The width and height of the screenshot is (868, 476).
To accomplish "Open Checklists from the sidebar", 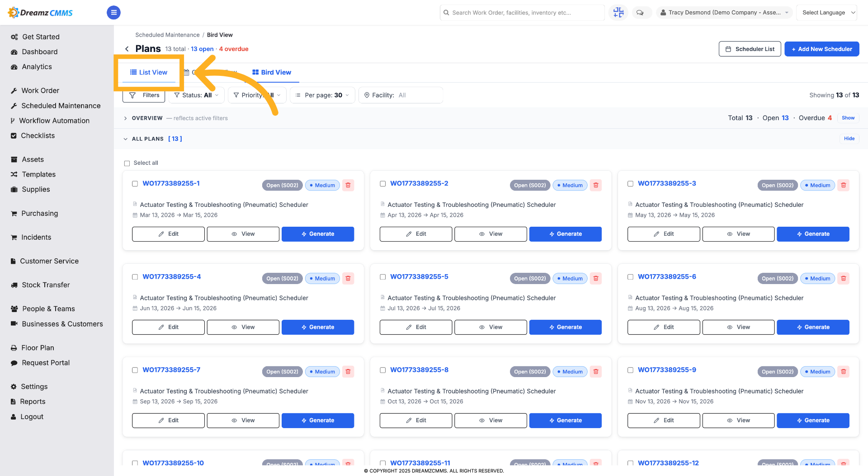I will pyautogui.click(x=33, y=135).
